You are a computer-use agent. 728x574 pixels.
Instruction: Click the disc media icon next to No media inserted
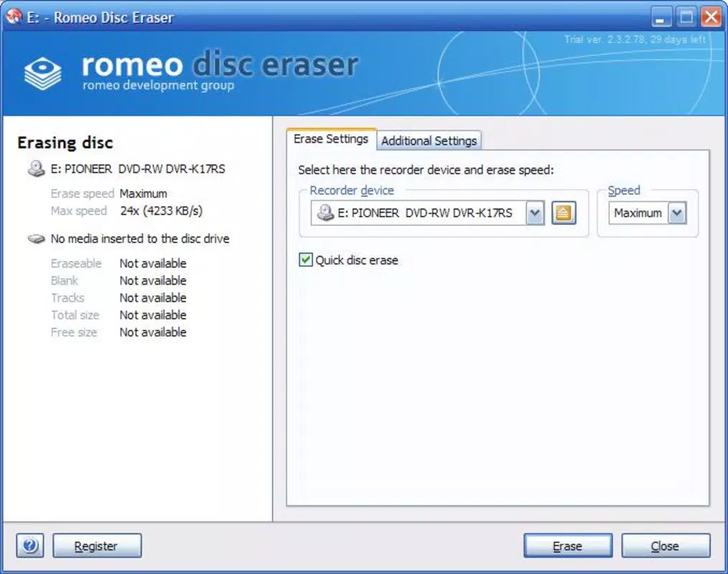point(36,239)
